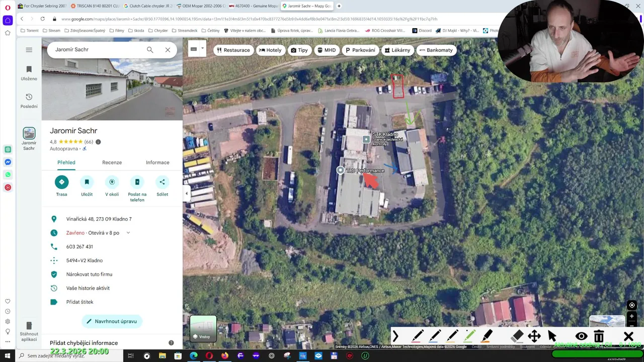The width and height of the screenshot is (644, 362).
Task: Select the move arrows annotation tool
Action: (534, 336)
